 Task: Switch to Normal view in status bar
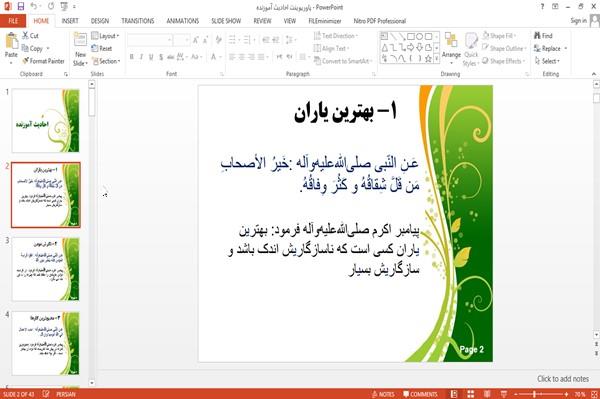pyautogui.click(x=454, y=394)
